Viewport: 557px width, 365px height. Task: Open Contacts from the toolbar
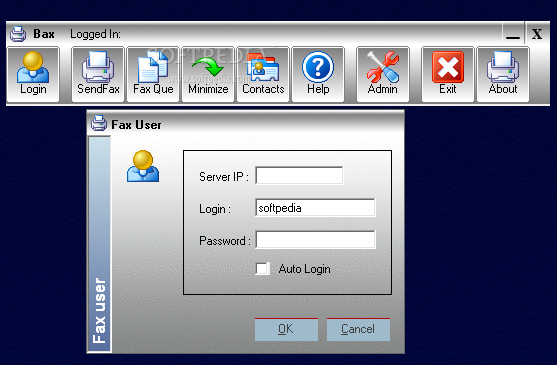pos(263,74)
